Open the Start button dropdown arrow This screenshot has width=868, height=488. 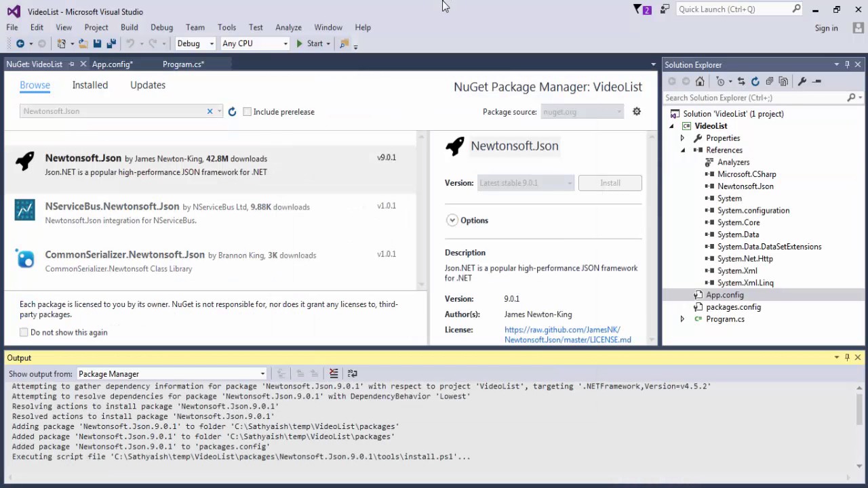pos(328,43)
